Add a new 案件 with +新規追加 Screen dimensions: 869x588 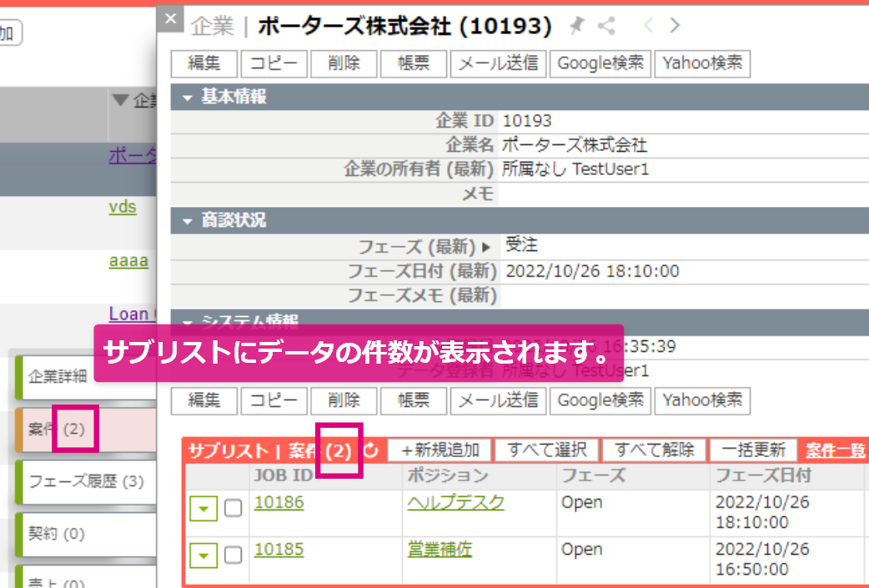click(440, 450)
